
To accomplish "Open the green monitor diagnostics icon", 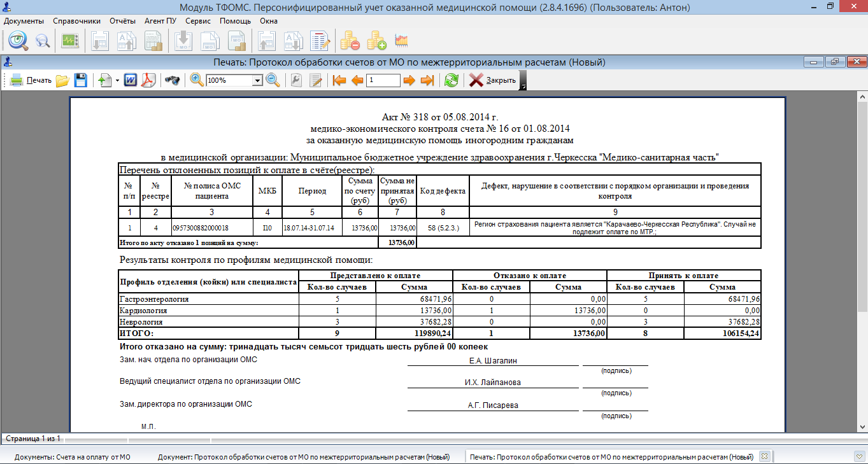I will (69, 41).
